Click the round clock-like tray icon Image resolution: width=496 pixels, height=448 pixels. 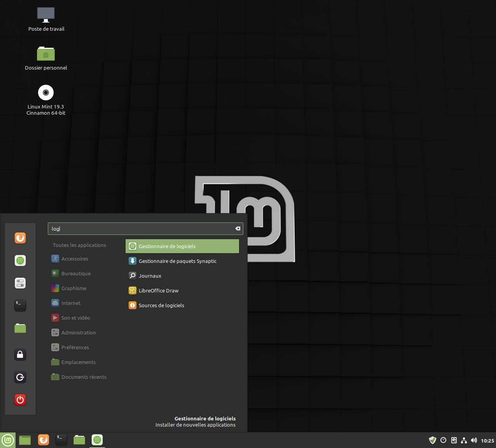(x=443, y=440)
